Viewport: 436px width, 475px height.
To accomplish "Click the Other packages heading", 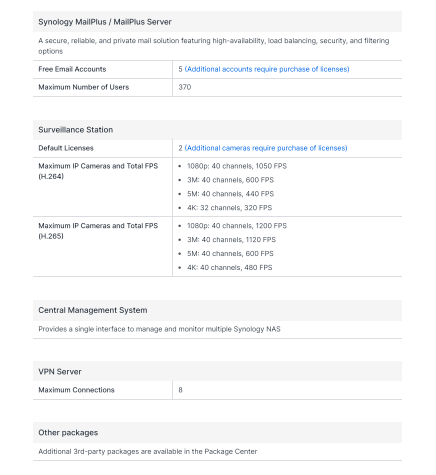I will point(68,433).
